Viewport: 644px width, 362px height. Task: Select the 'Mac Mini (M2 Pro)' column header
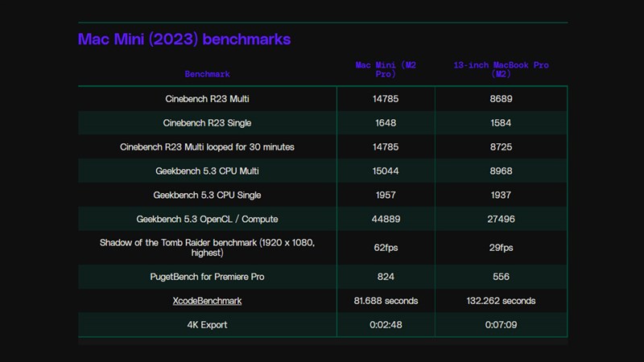pyautogui.click(x=386, y=70)
